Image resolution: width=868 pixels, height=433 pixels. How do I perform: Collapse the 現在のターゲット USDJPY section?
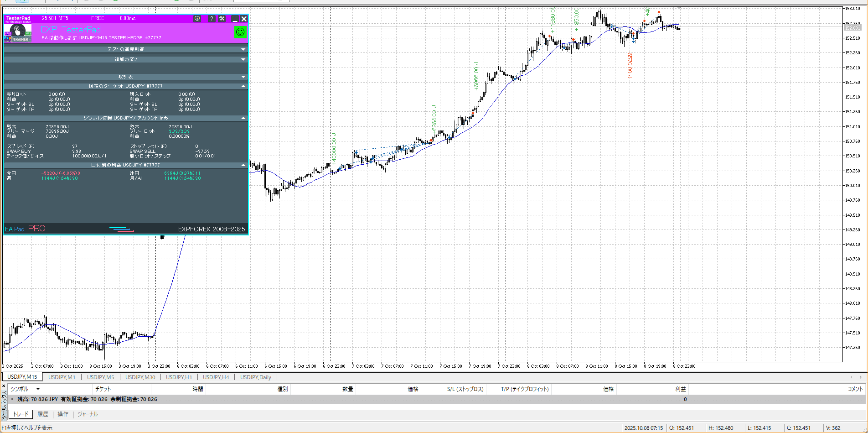243,86
